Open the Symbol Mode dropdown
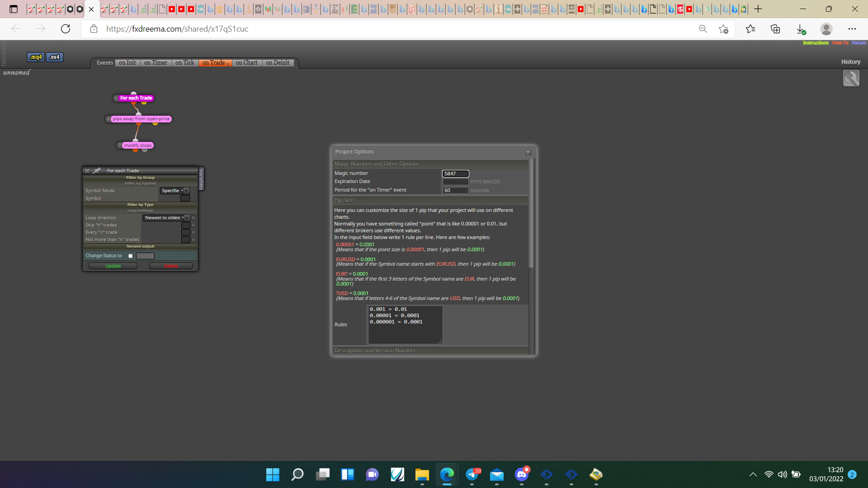This screenshot has height=488, width=868. coord(175,191)
